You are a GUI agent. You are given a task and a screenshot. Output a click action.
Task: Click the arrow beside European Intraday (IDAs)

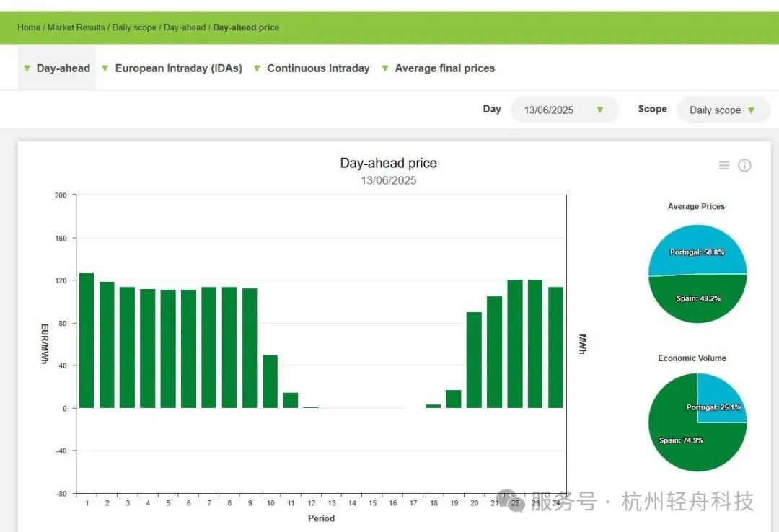pyautogui.click(x=105, y=68)
